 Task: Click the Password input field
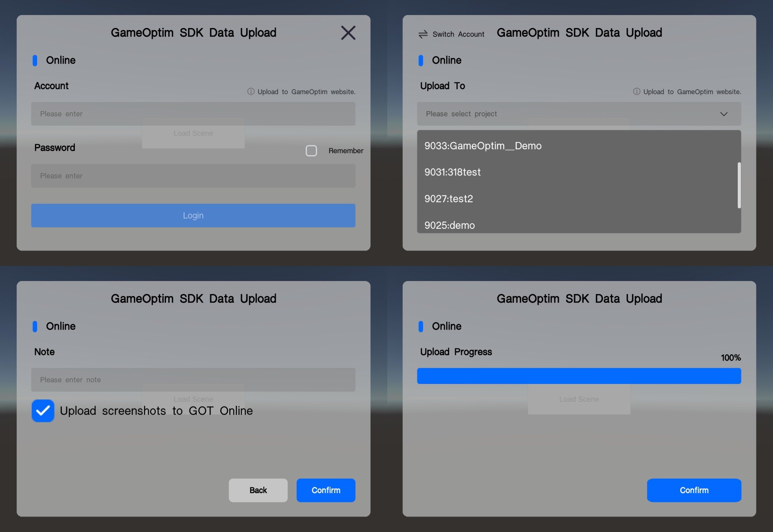[x=193, y=176]
